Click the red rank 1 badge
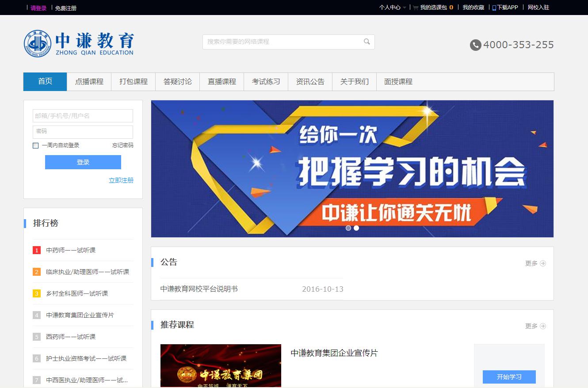This screenshot has width=588, height=388. (x=37, y=250)
